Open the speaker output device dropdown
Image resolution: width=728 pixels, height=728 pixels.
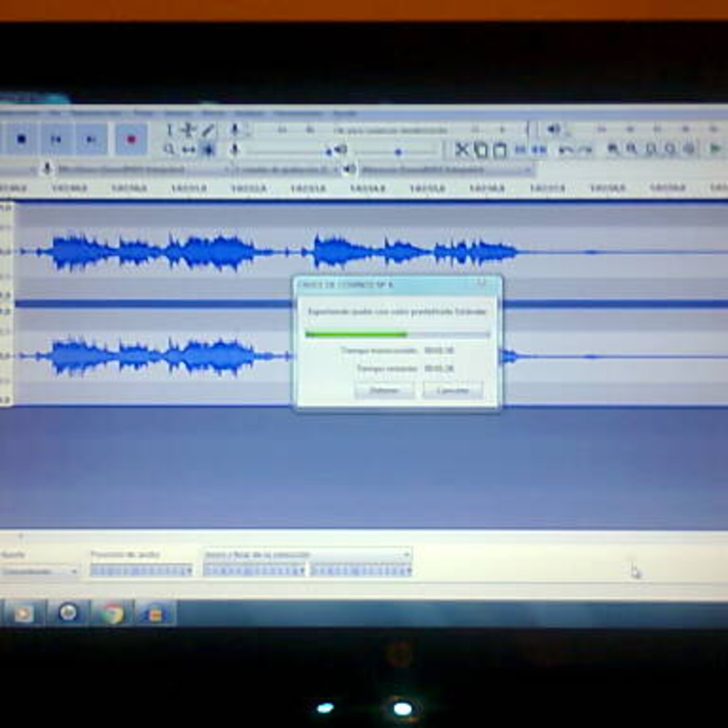point(446,170)
